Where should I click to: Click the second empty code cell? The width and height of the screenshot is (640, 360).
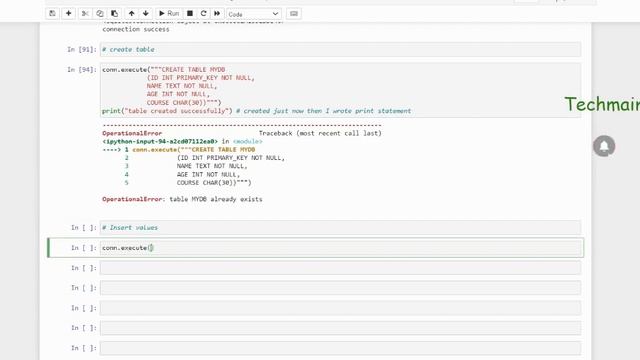340,288
